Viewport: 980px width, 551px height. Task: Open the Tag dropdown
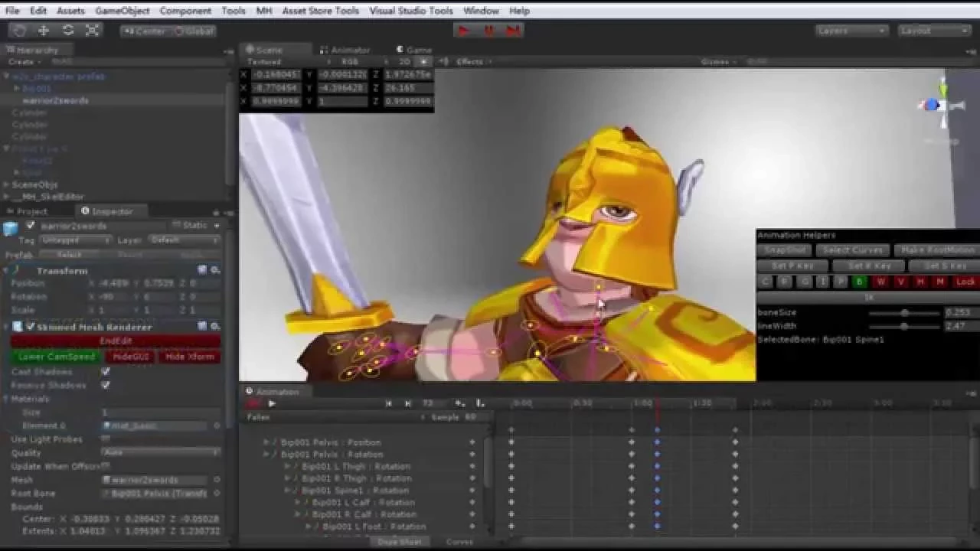pyautogui.click(x=76, y=240)
